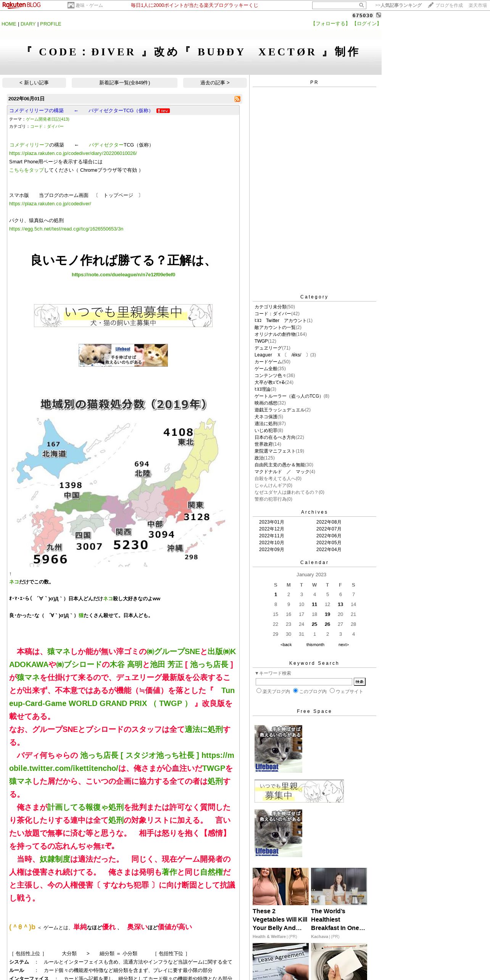
Task: Select calendar date 13
Action: tap(340, 604)
